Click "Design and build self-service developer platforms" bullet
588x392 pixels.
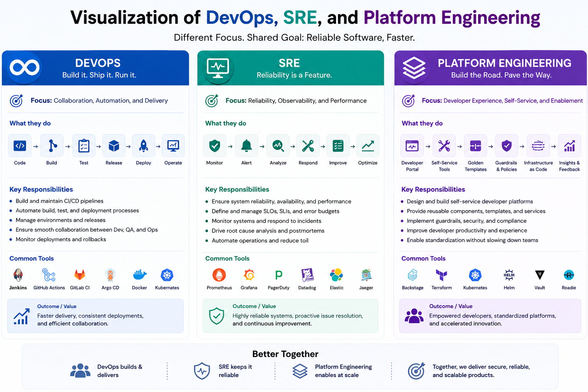pyautogui.click(x=470, y=201)
